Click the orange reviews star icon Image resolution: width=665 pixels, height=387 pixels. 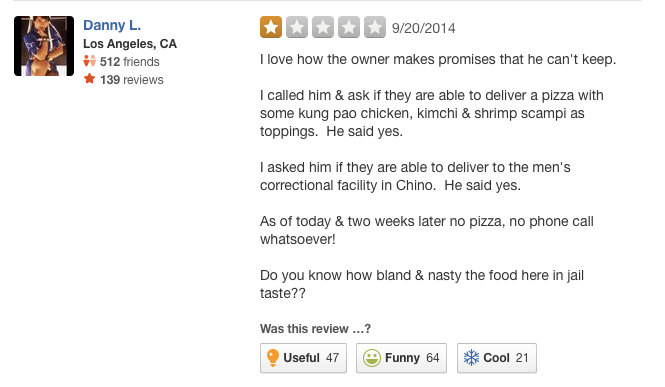coord(89,79)
